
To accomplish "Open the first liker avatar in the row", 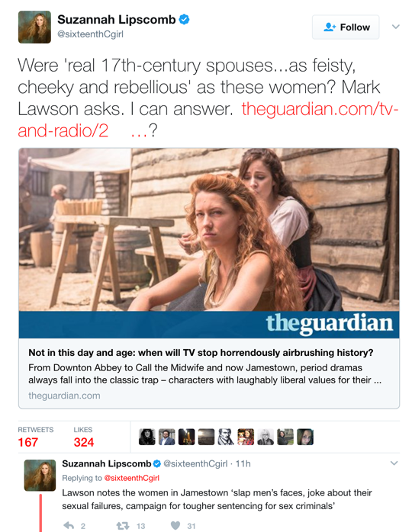I will click(x=147, y=437).
